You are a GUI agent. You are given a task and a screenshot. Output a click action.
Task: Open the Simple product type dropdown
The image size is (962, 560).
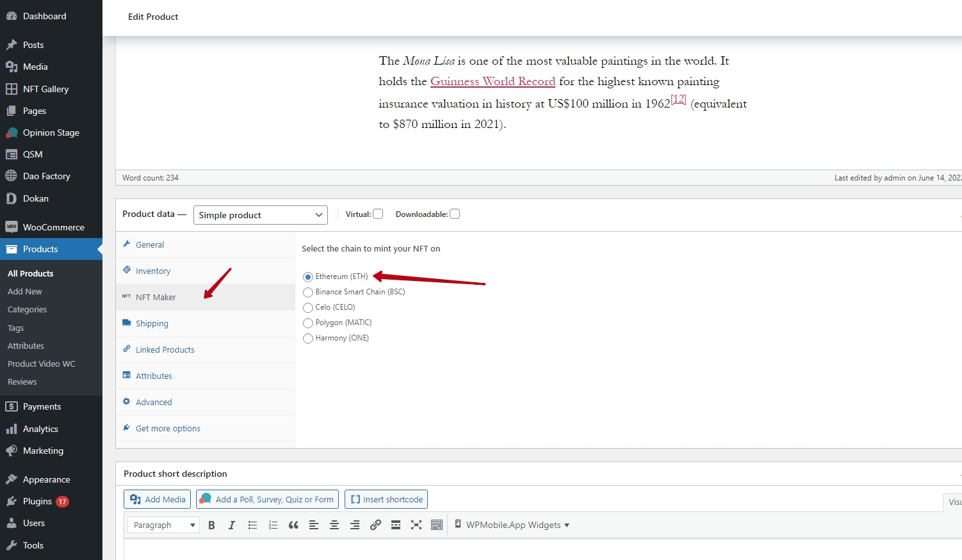tap(260, 215)
